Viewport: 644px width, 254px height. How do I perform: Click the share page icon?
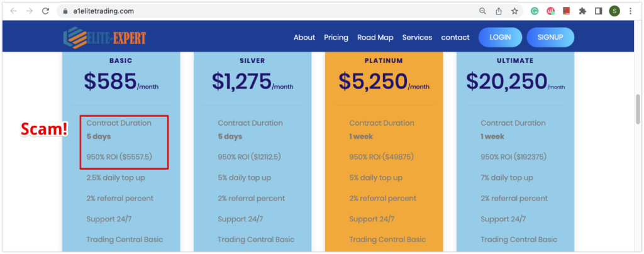click(499, 11)
